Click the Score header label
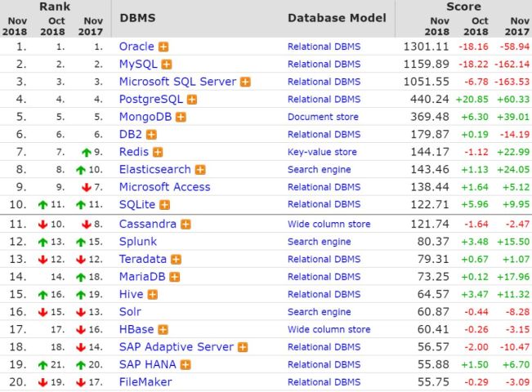Image resolution: width=532 pixels, height=392 pixels. point(464,7)
